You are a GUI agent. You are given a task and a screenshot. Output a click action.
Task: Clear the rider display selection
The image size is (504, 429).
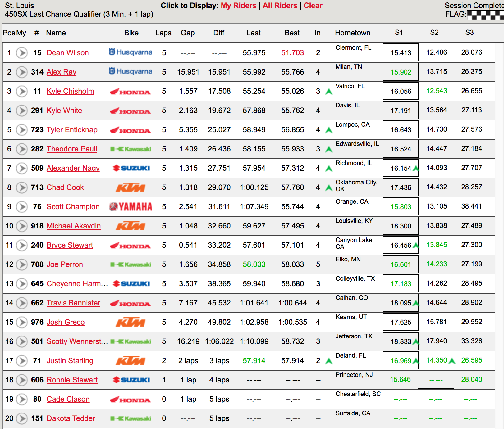point(313,6)
